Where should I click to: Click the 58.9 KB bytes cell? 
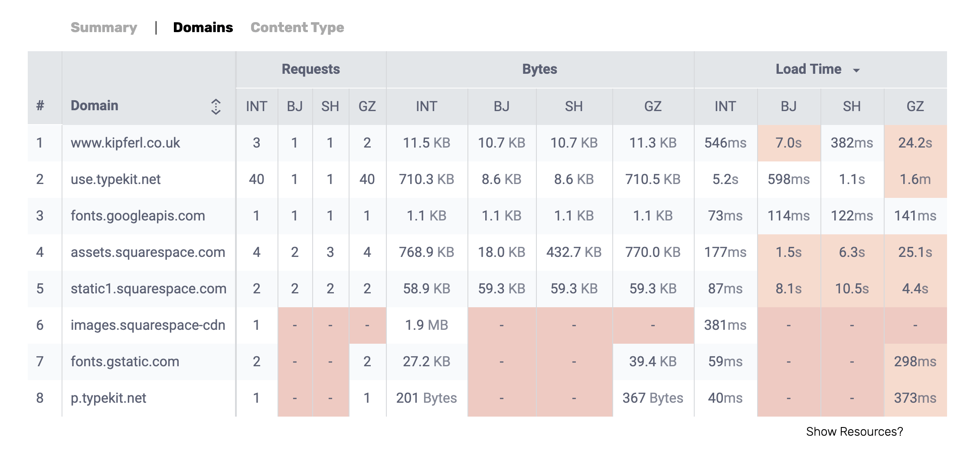(x=427, y=289)
